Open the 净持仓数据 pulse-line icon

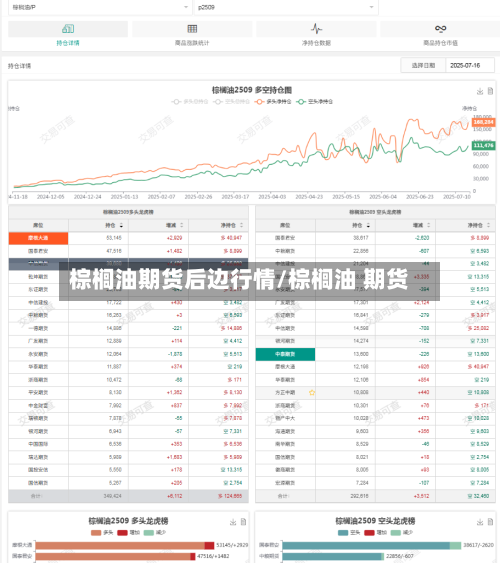pyautogui.click(x=316, y=28)
